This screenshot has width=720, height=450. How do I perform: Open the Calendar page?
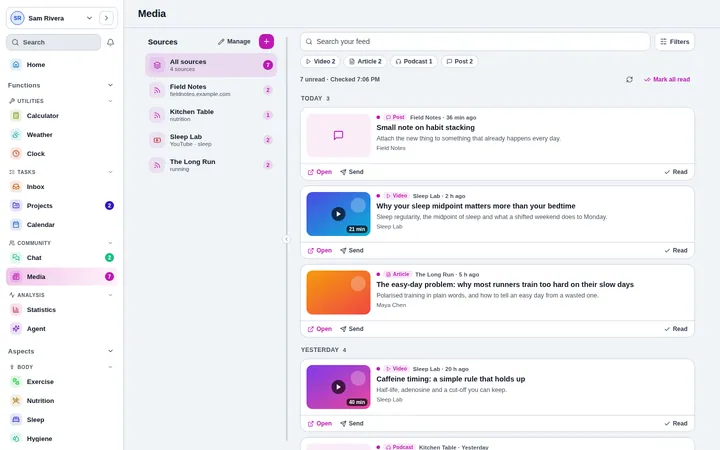pos(62,225)
